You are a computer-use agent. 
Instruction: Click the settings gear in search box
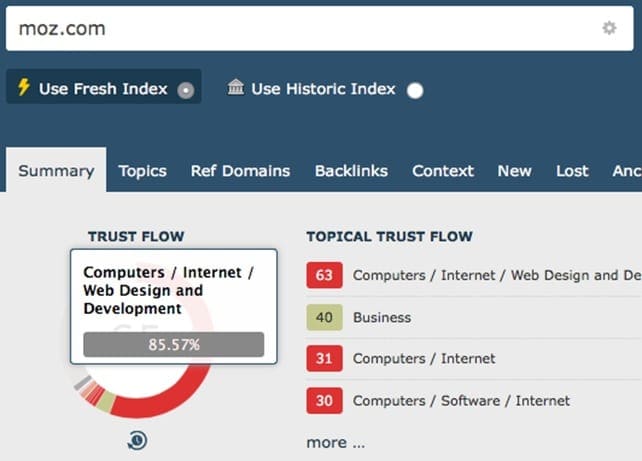[x=609, y=28]
